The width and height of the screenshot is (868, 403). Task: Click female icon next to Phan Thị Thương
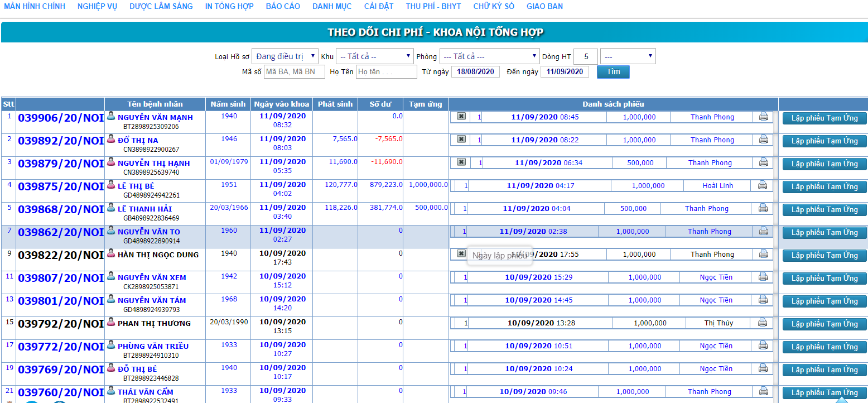pyautogui.click(x=111, y=322)
